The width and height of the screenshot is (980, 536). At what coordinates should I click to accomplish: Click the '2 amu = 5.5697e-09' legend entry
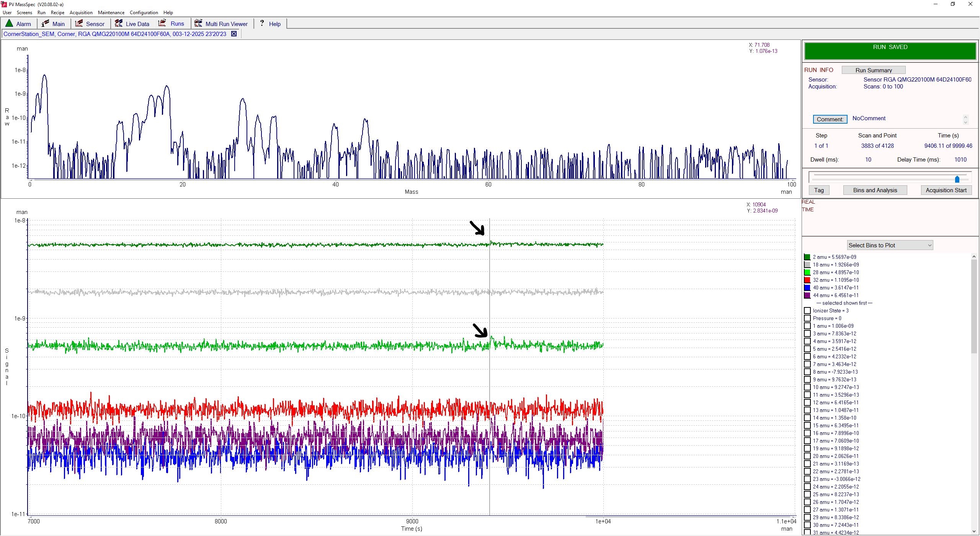click(835, 257)
